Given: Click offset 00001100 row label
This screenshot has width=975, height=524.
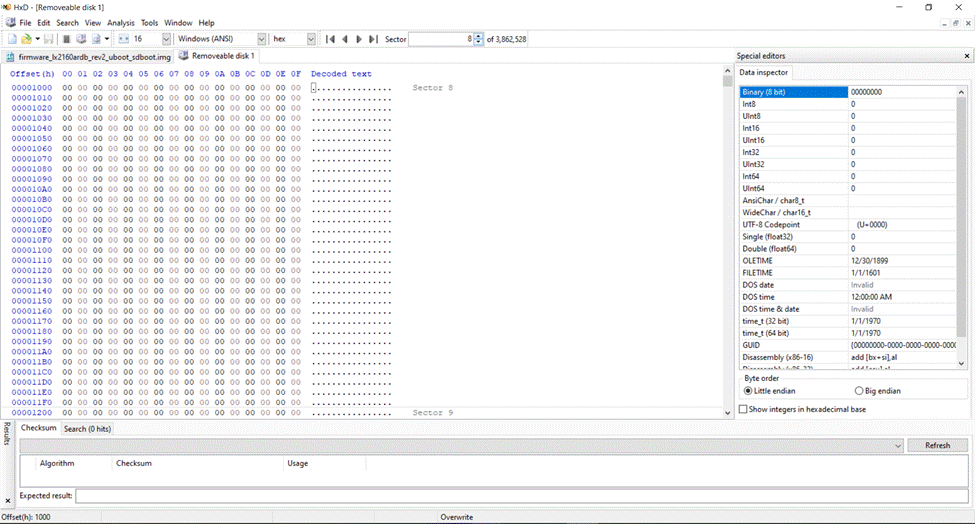Looking at the screenshot, I should (32, 251).
